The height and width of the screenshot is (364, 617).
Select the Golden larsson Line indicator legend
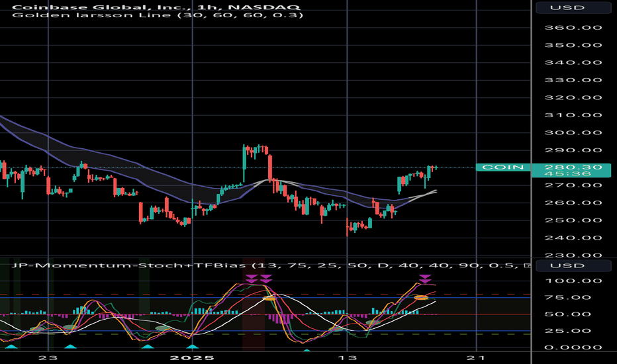158,15
